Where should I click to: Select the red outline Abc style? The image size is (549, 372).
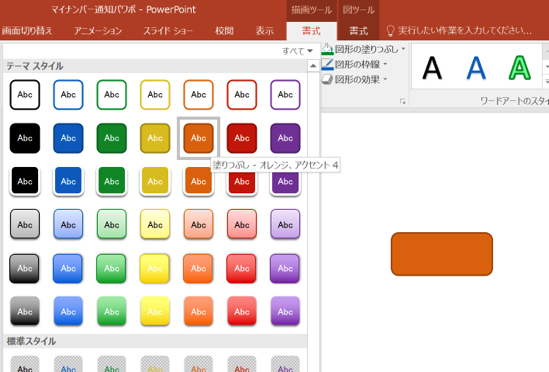242,95
